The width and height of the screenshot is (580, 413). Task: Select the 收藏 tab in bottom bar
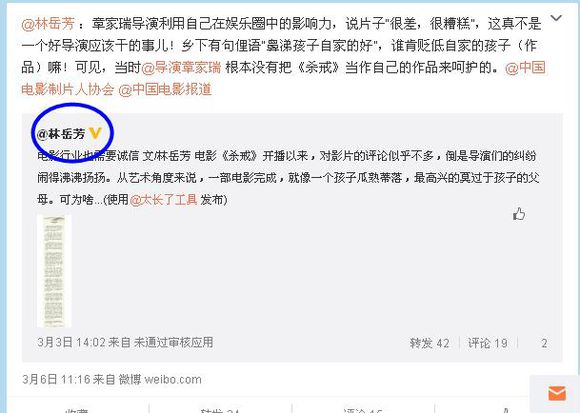point(77,410)
